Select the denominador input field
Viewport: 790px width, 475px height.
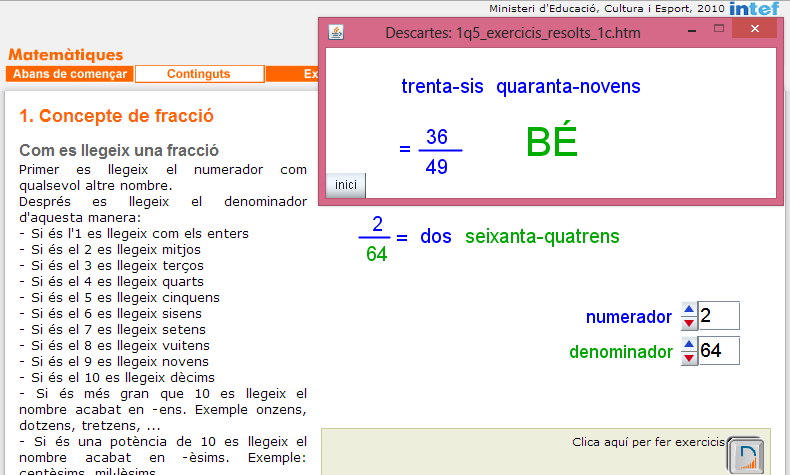[x=718, y=351]
